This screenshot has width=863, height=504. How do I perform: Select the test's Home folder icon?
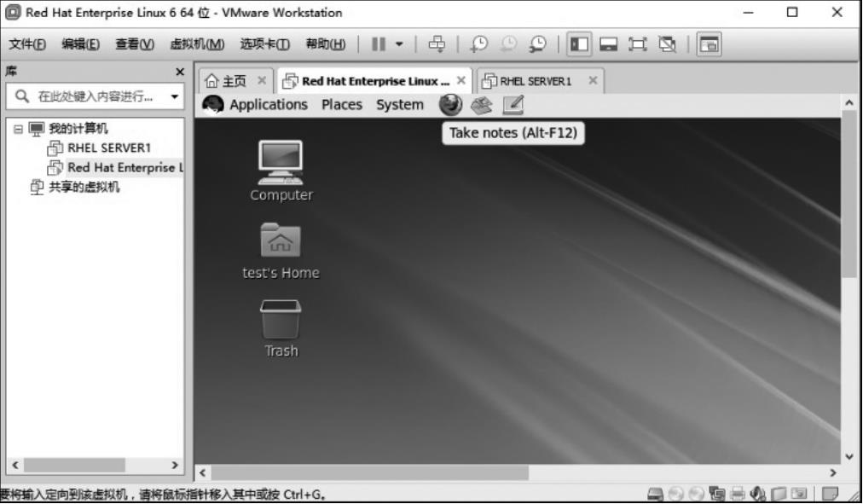(x=281, y=251)
